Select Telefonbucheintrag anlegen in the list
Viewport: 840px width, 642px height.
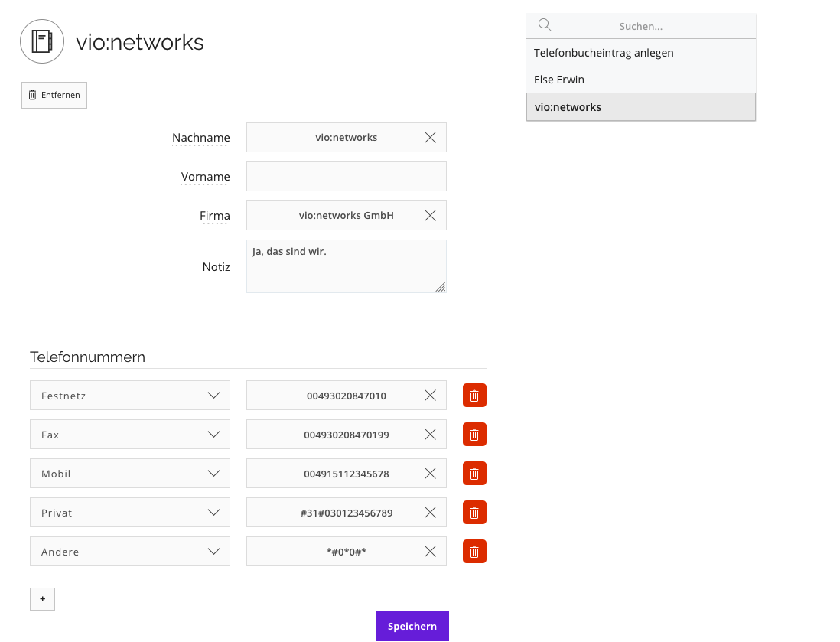coord(641,53)
